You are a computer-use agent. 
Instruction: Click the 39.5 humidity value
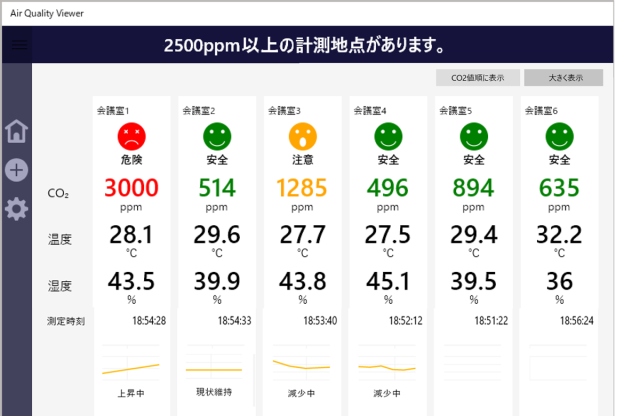(x=473, y=281)
